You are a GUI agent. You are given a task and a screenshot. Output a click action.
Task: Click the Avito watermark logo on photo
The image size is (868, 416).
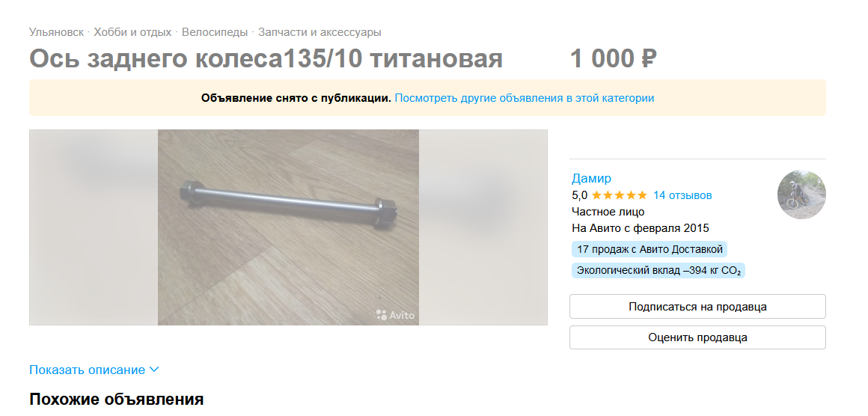tap(395, 315)
